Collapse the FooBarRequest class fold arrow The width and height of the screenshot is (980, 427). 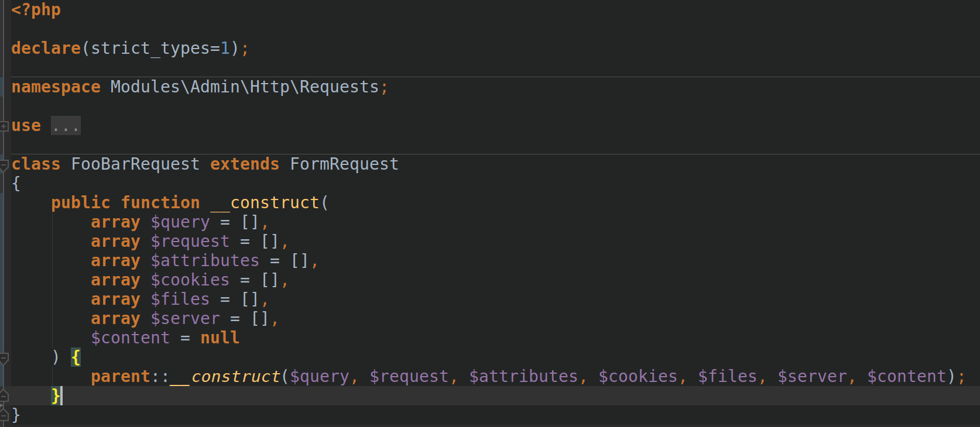point(4,166)
